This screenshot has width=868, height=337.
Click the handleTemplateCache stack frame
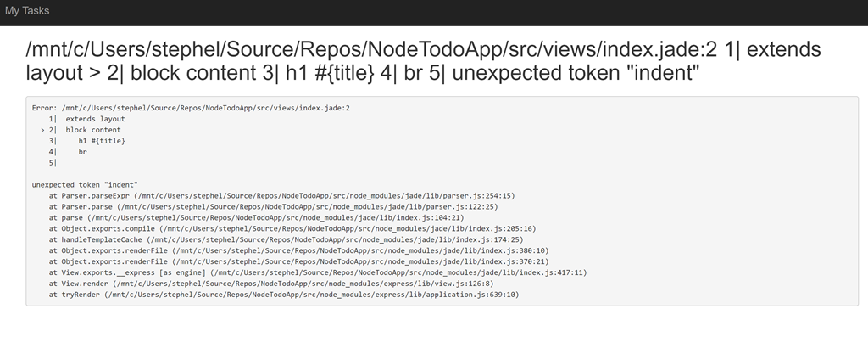click(286, 239)
